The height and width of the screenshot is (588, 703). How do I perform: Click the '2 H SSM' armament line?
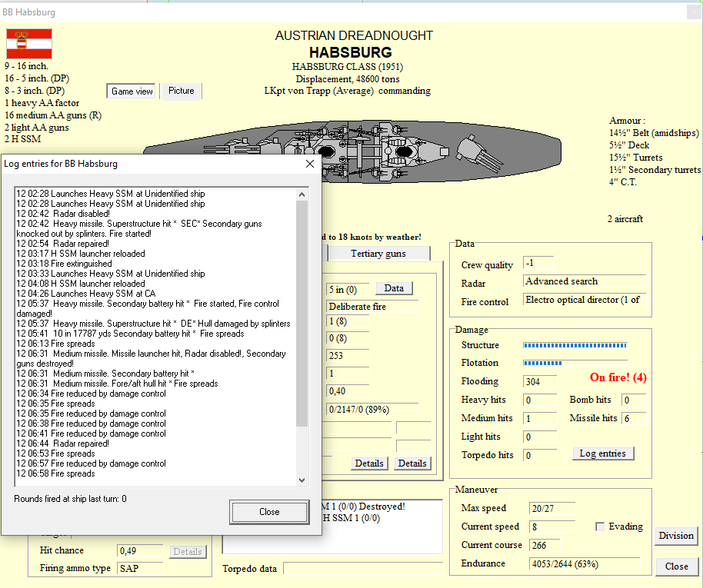[x=23, y=139]
